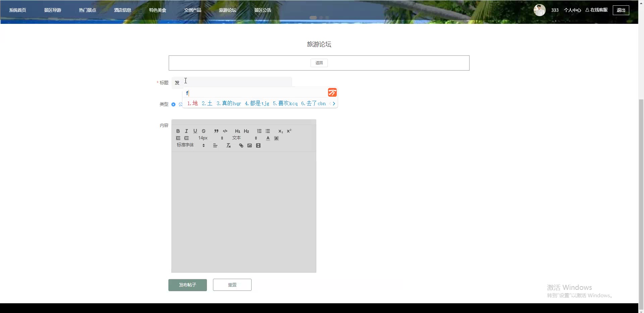Show next page of IME candidates
The width and height of the screenshot is (644, 313).
334,103
